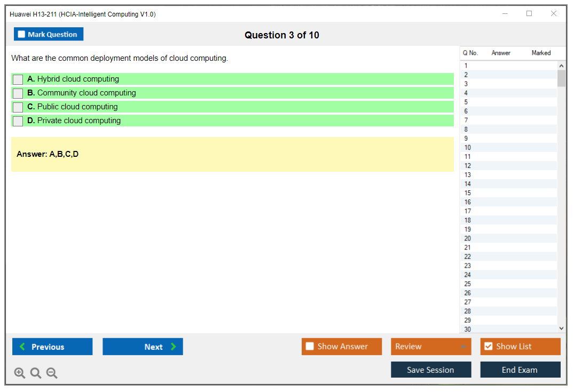The width and height of the screenshot is (574, 392).
Task: Check option C Public cloud computing
Action: coord(18,107)
